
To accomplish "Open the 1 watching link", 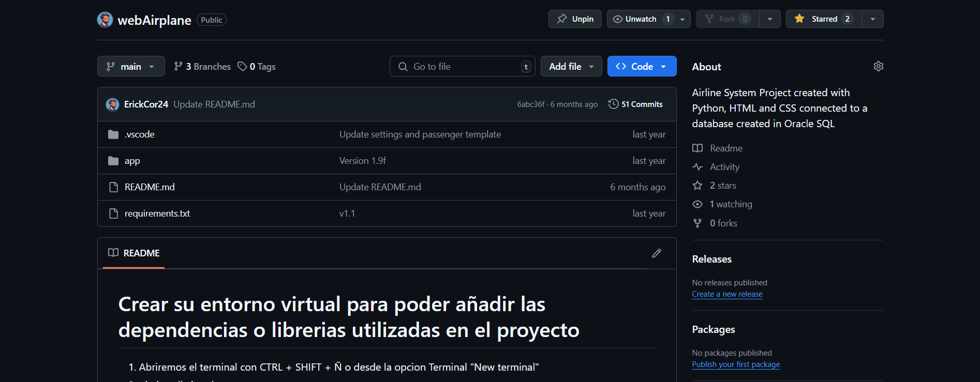I will click(731, 204).
